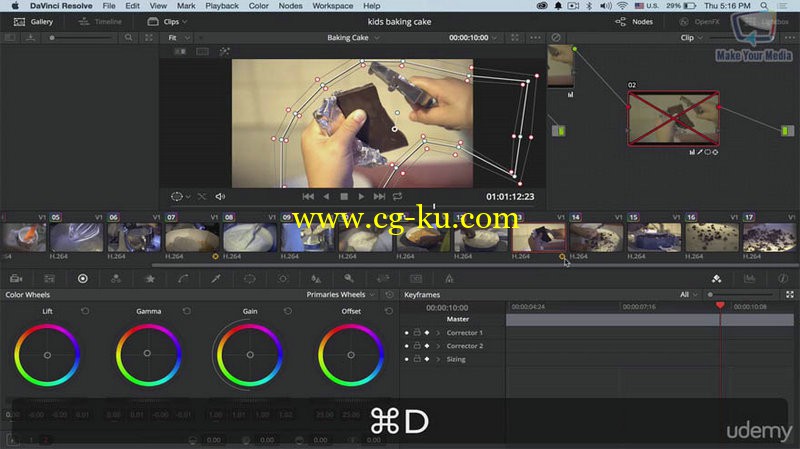The width and height of the screenshot is (800, 449).
Task: Toggle the viewer highlight wand icon
Action: (x=224, y=52)
